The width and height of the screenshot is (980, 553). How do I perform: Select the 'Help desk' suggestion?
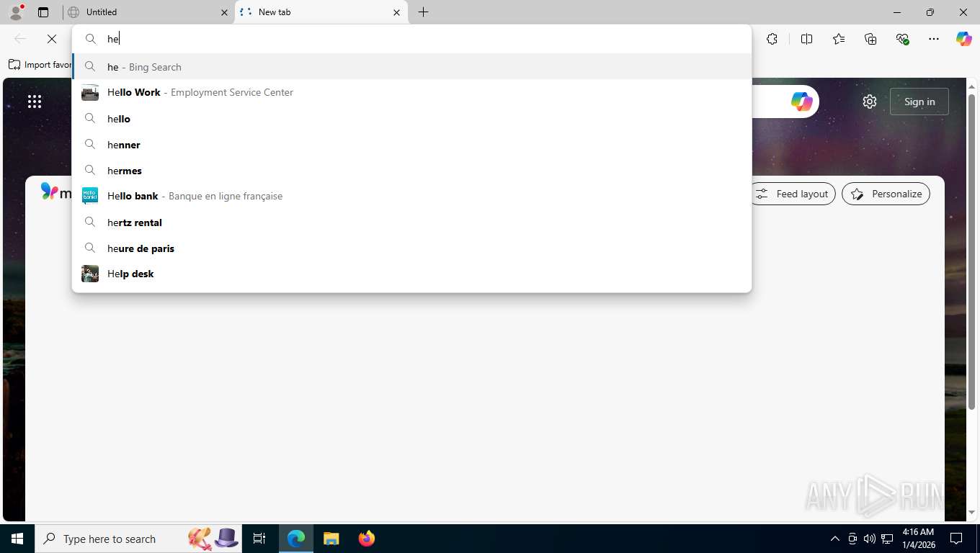click(411, 274)
